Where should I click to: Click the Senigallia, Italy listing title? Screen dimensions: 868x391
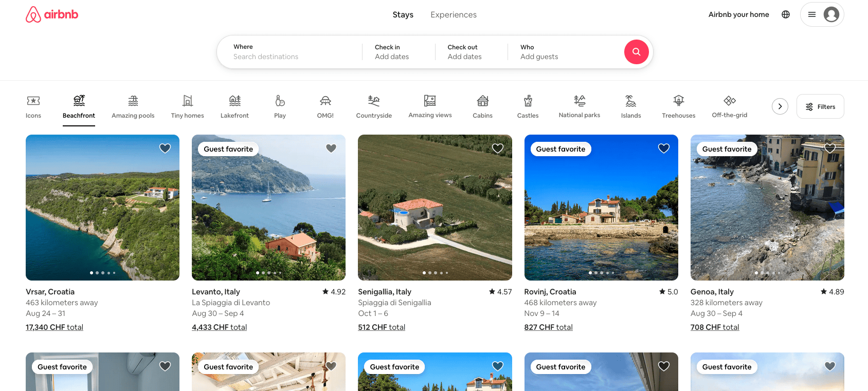click(385, 292)
